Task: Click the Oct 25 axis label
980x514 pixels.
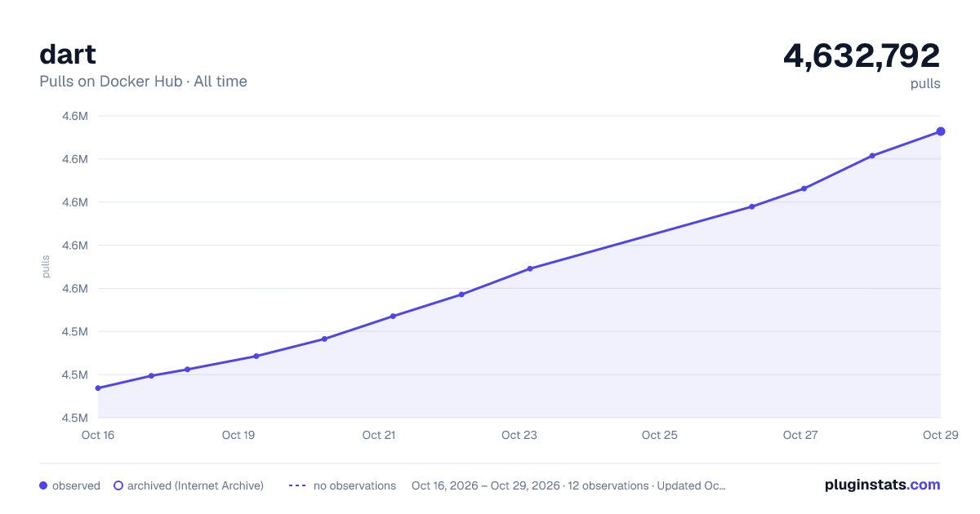Action: click(660, 435)
